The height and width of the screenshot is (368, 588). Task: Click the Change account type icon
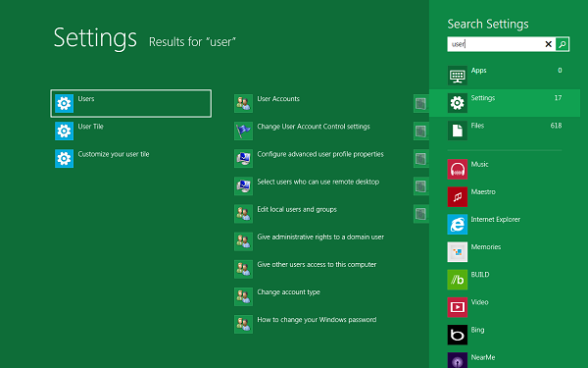click(243, 296)
